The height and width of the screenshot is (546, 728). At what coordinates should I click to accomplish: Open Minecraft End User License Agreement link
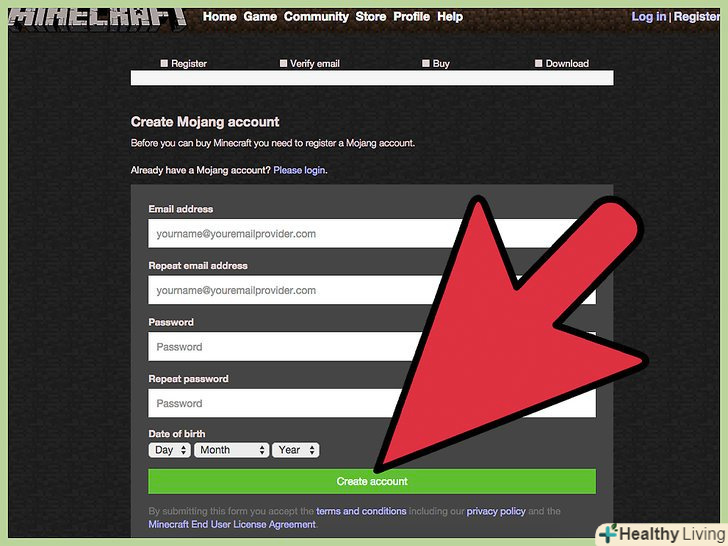click(232, 525)
